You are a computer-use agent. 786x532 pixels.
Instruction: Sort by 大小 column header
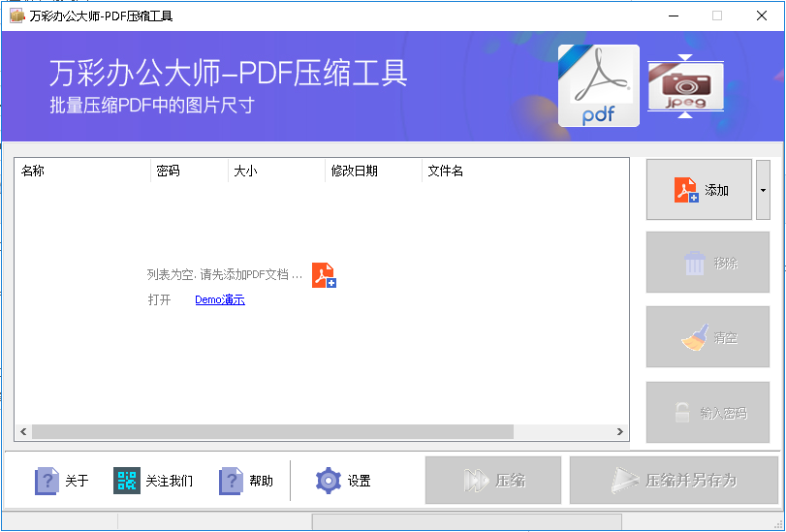pos(276,172)
